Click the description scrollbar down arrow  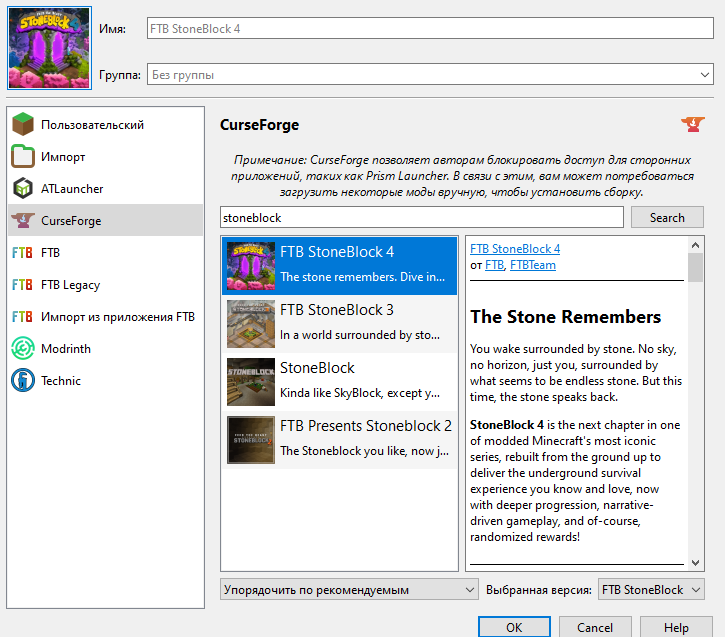(x=695, y=563)
